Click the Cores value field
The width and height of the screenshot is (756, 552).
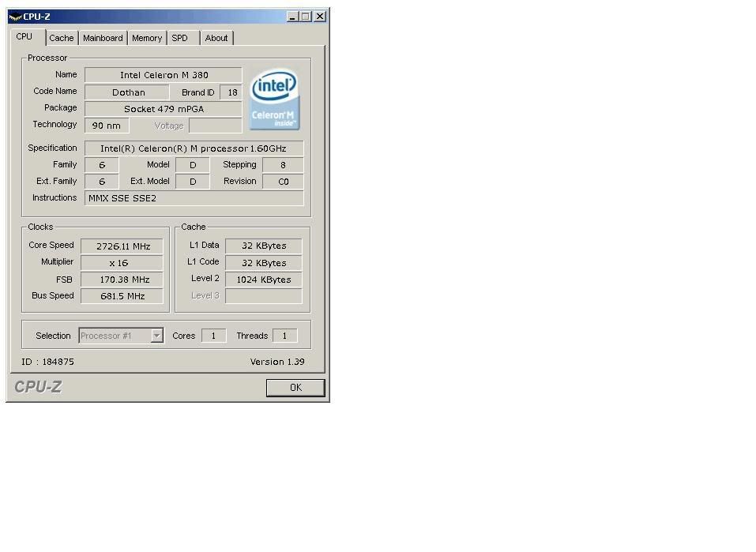213,336
